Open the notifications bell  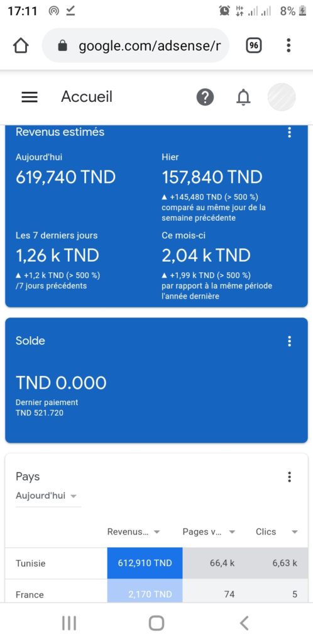point(243,97)
